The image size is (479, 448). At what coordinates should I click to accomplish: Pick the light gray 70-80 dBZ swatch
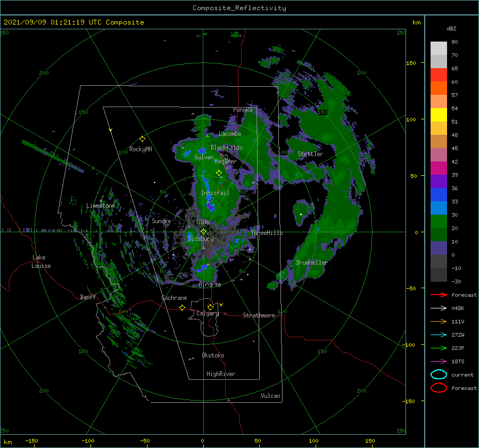439,48
